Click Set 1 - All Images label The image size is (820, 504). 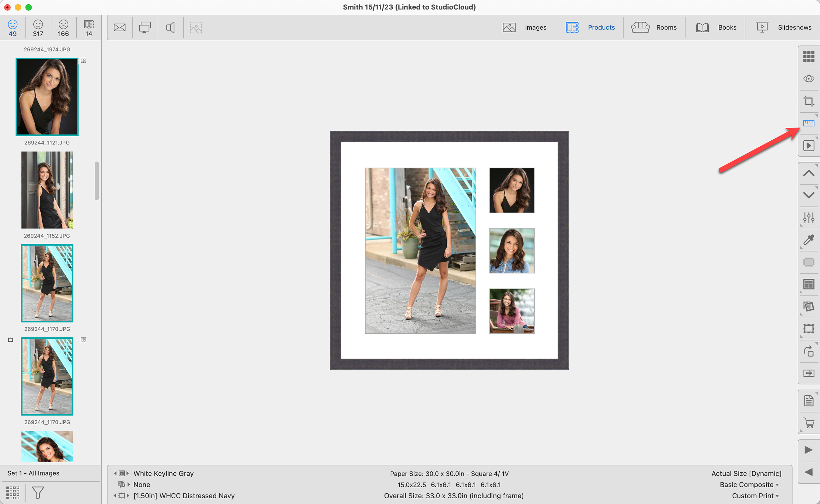(33, 473)
